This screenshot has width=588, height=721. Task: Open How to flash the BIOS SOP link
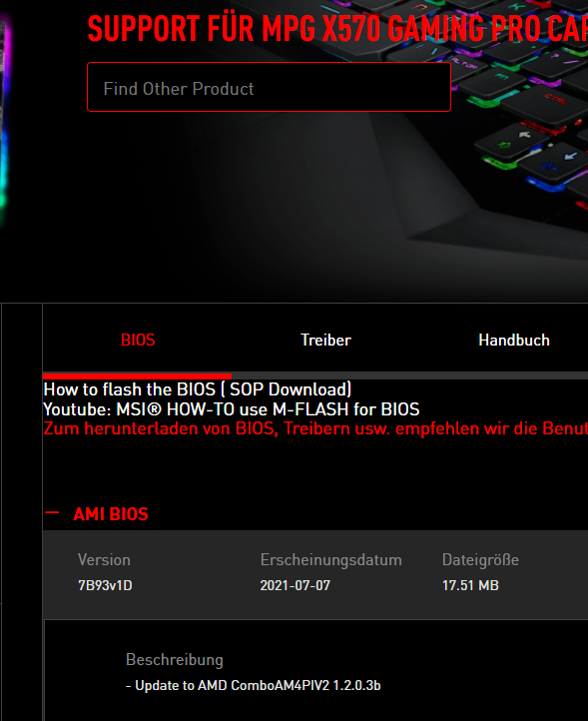[x=198, y=389]
